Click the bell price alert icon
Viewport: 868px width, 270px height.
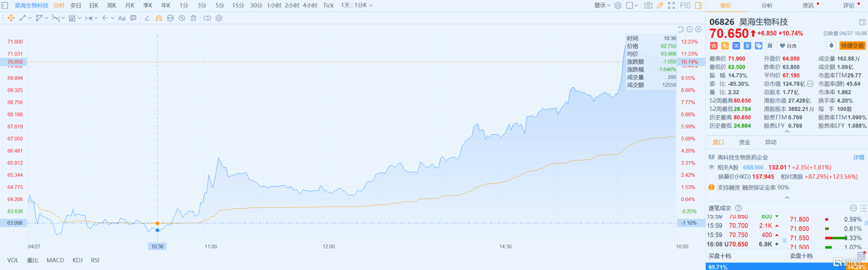click(831, 46)
